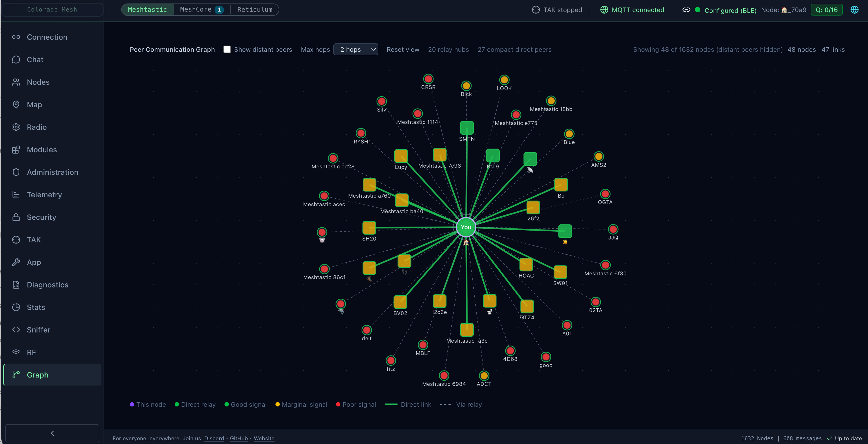This screenshot has width=868, height=444.
Task: Open the Diagnostics page
Action: tap(52, 285)
